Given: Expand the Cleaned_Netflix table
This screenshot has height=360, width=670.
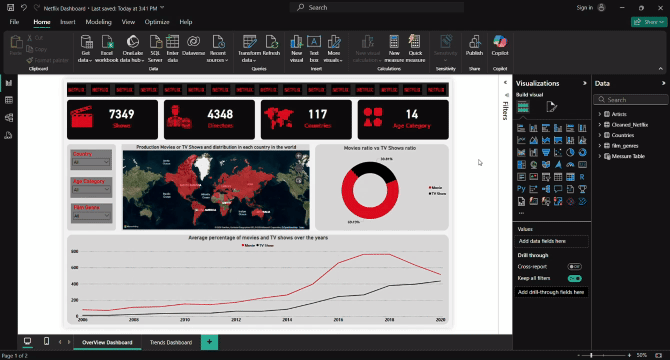Looking at the screenshot, I should [599, 125].
